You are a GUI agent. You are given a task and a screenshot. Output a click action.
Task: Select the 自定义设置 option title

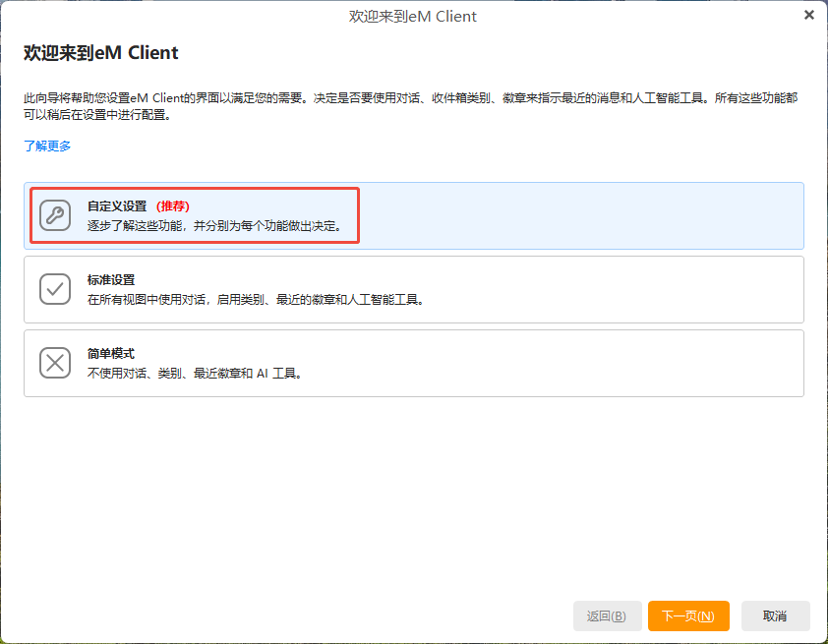point(116,206)
